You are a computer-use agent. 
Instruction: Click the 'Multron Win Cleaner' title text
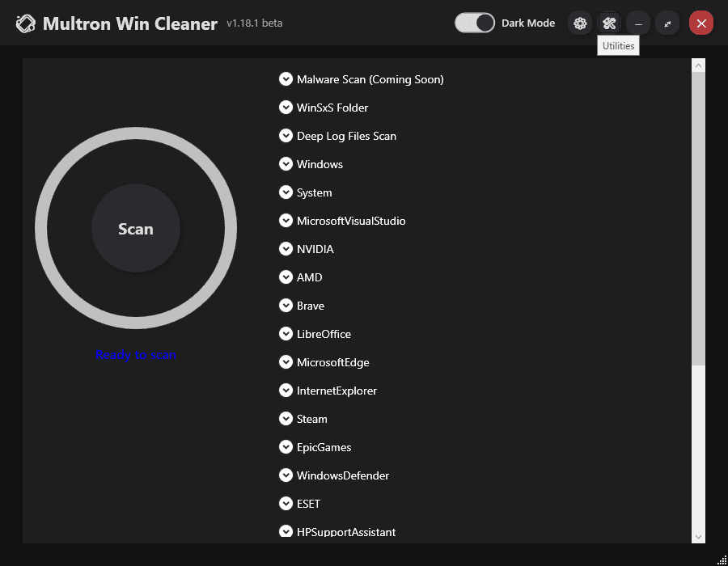click(x=130, y=23)
